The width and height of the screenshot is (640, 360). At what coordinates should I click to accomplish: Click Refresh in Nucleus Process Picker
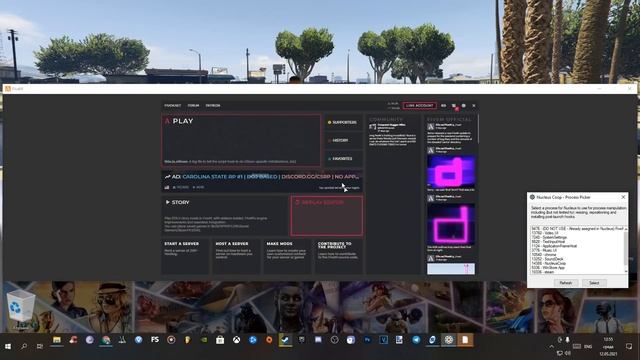tap(565, 283)
